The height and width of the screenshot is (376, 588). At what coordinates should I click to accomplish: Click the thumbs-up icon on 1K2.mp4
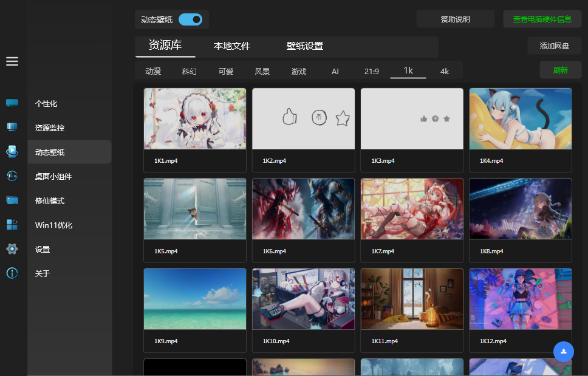point(290,117)
